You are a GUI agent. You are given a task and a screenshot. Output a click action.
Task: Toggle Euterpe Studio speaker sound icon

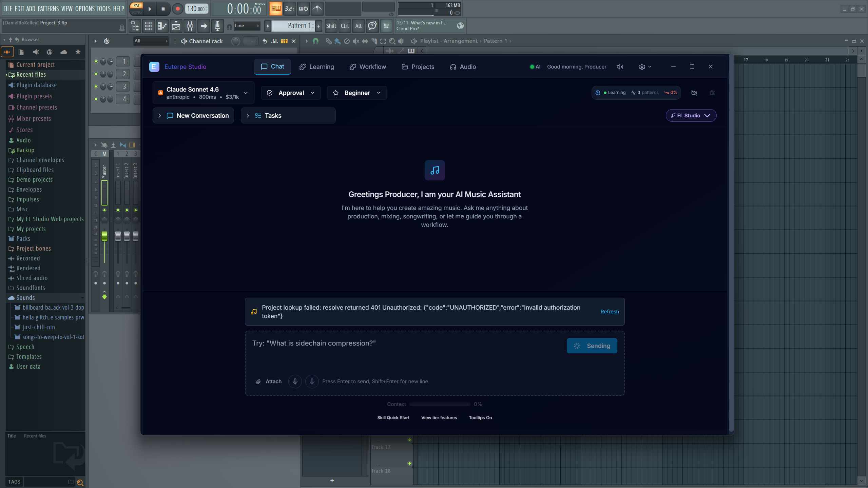point(620,67)
